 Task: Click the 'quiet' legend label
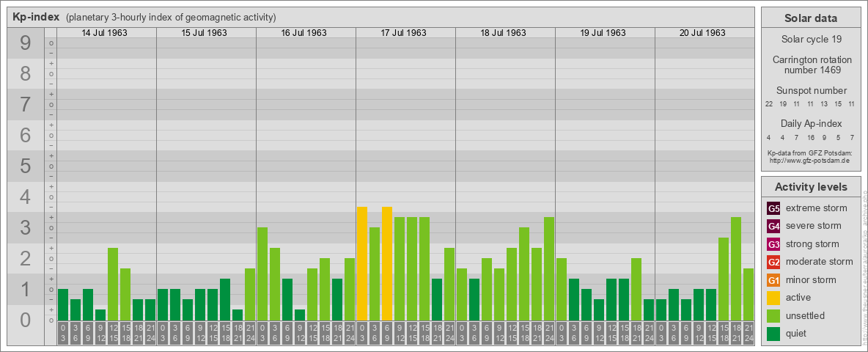[x=798, y=334]
